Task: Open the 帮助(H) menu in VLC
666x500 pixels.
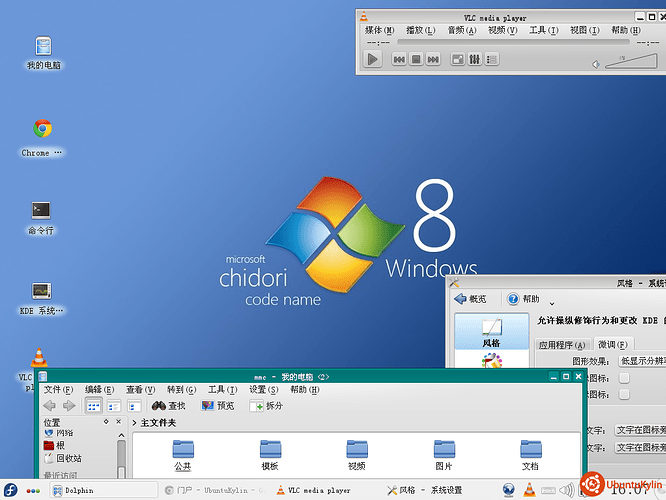Action: click(626, 30)
